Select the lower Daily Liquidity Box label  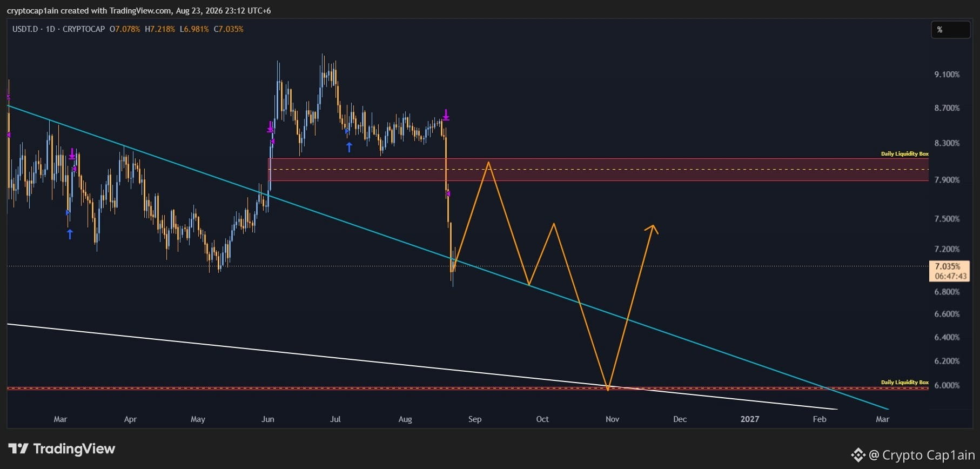click(x=905, y=383)
